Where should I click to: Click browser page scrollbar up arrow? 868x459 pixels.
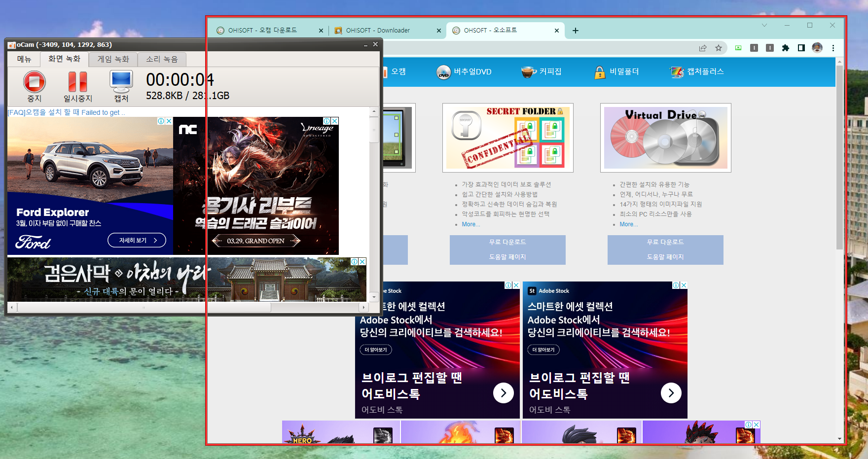click(839, 62)
